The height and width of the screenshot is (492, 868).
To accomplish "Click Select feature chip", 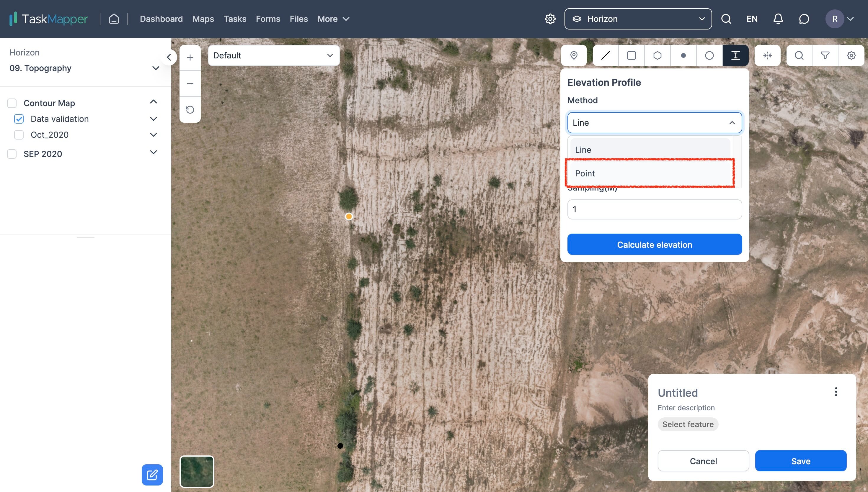I will (x=688, y=424).
